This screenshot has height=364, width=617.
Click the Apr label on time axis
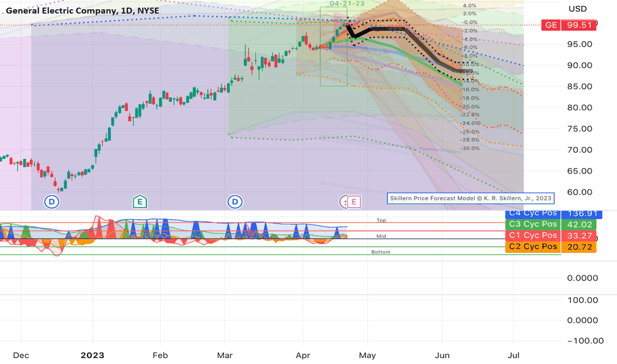[303, 355]
